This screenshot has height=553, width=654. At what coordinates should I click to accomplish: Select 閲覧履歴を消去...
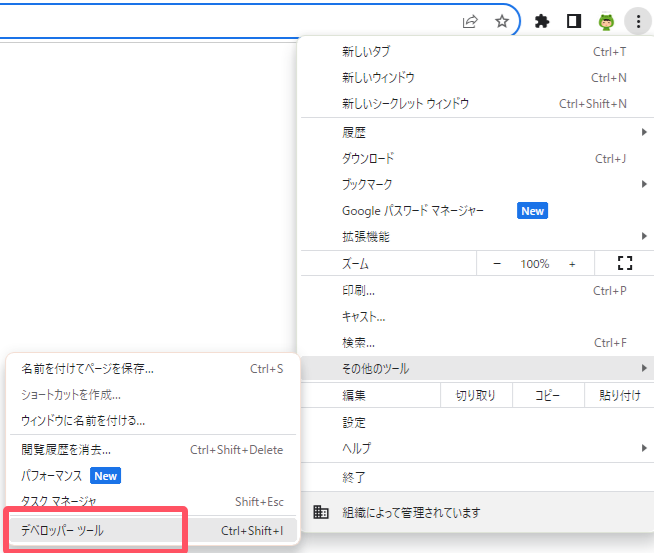pos(153,450)
